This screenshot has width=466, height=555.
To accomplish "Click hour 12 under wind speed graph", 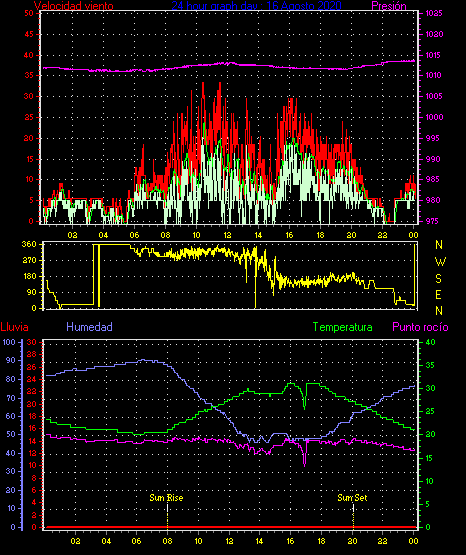I will 227,235.
